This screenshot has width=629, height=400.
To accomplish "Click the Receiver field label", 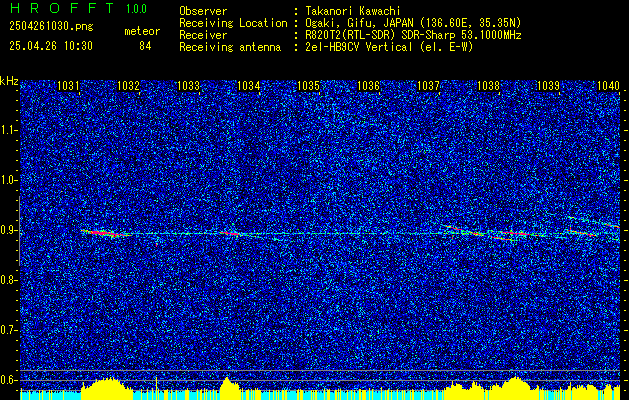I will tap(203, 35).
